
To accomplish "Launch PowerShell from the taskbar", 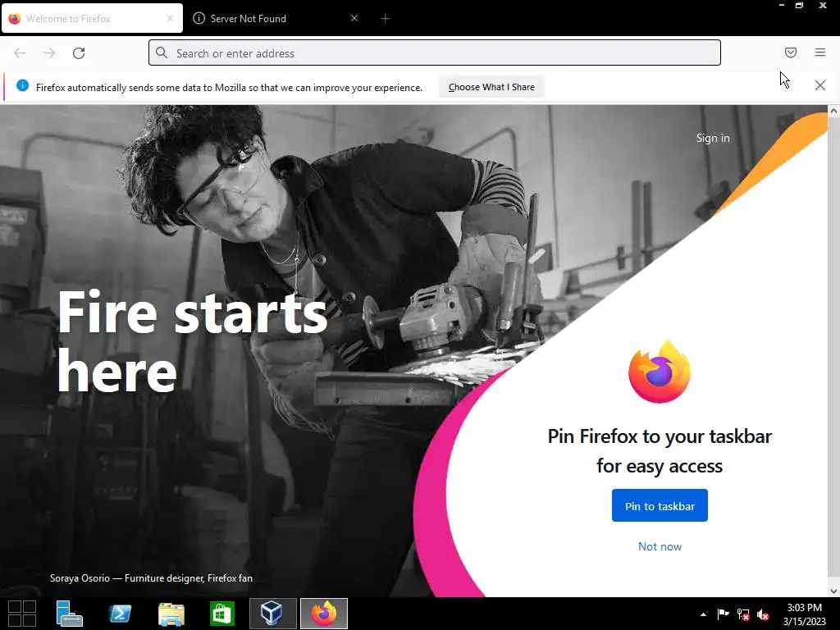I will click(120, 614).
